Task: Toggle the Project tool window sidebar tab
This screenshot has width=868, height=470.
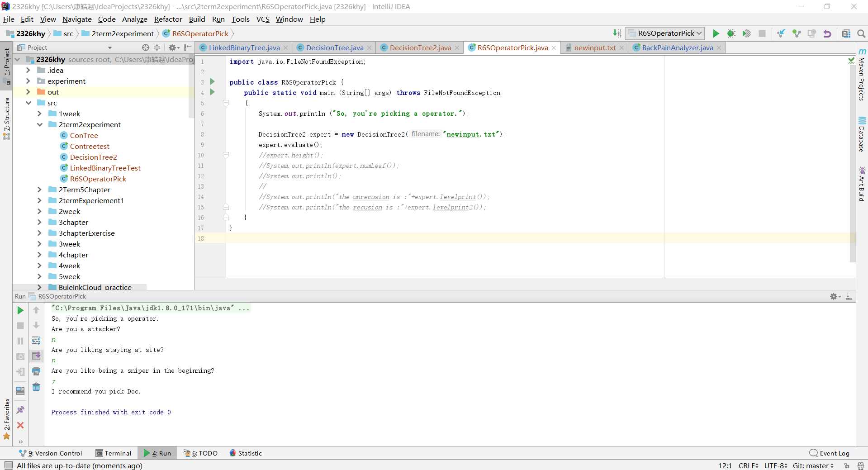Action: coord(6,66)
